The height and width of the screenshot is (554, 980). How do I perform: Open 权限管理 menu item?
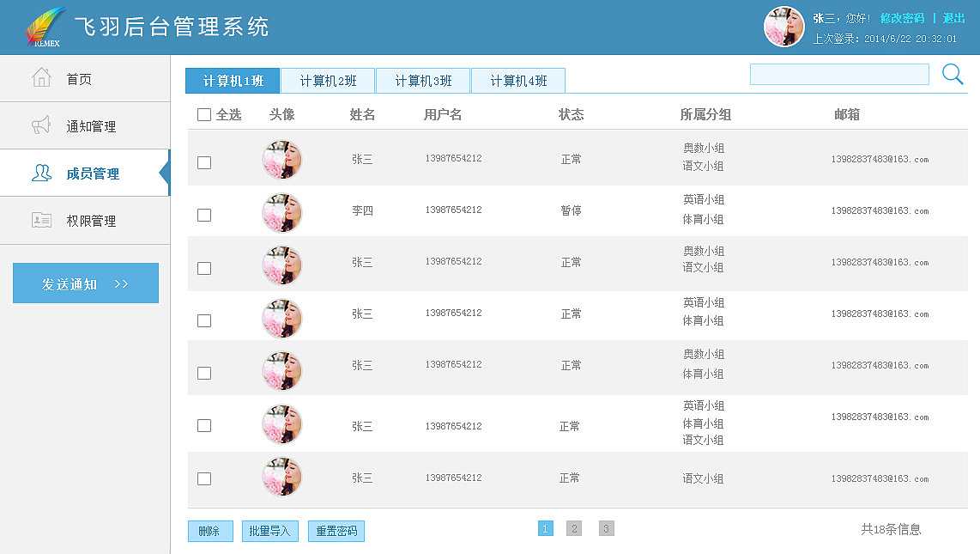(x=85, y=221)
